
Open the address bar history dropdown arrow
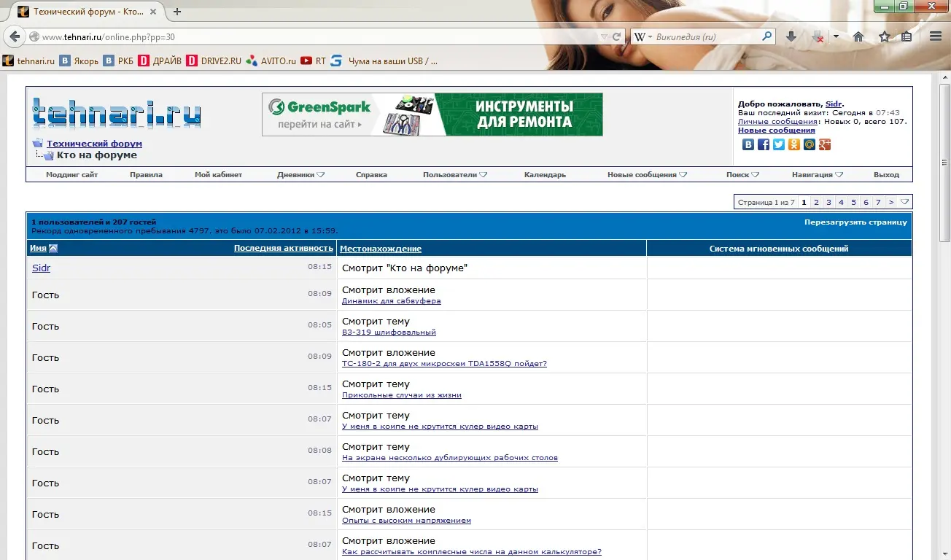point(604,36)
